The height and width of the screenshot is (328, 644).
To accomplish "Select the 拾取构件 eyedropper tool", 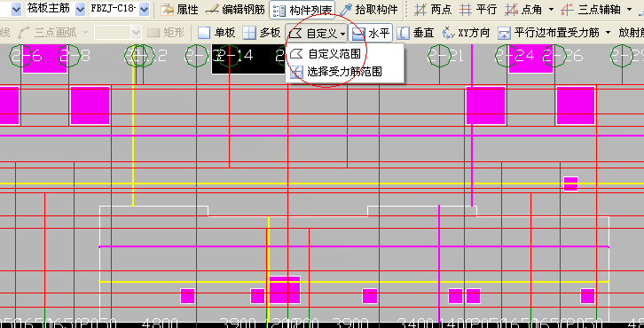I will click(369, 10).
